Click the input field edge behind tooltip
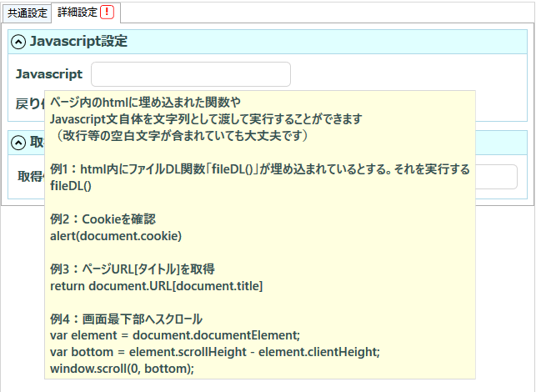Viewport: 536px width, 392px height. [496, 177]
